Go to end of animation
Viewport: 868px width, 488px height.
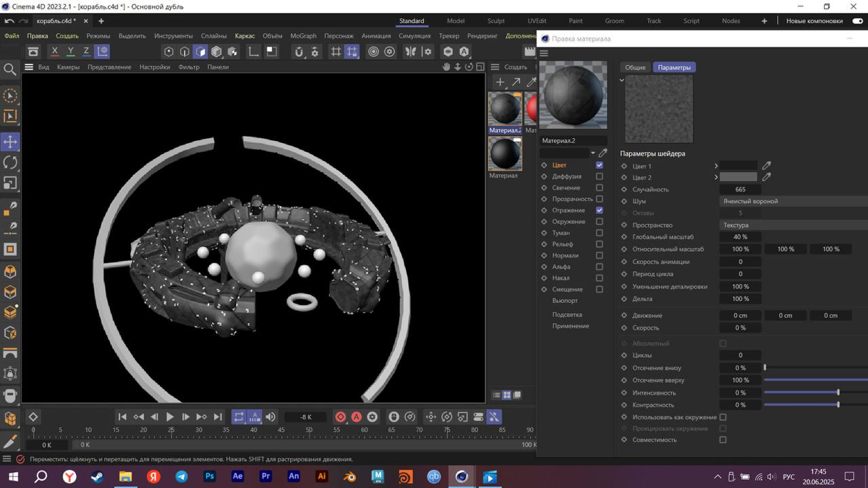point(217,416)
